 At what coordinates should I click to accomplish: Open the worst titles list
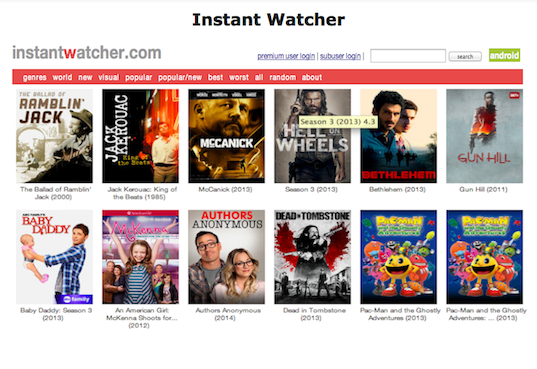click(239, 77)
